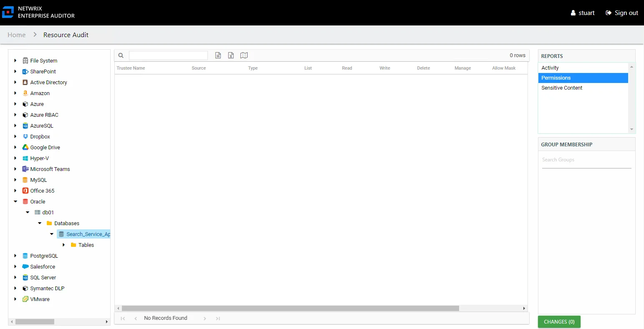644x329 pixels.
Task: Select the Permissions report
Action: tap(583, 78)
